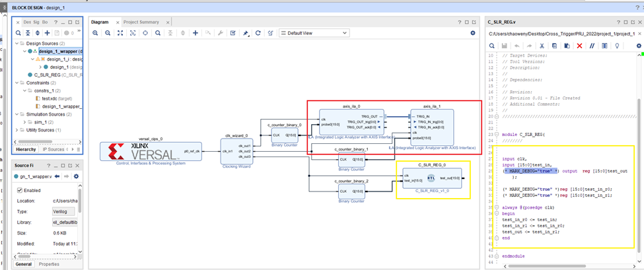The height and width of the screenshot is (270, 644).
Task: Open the Properties tab in Source File panel
Action: [48, 264]
